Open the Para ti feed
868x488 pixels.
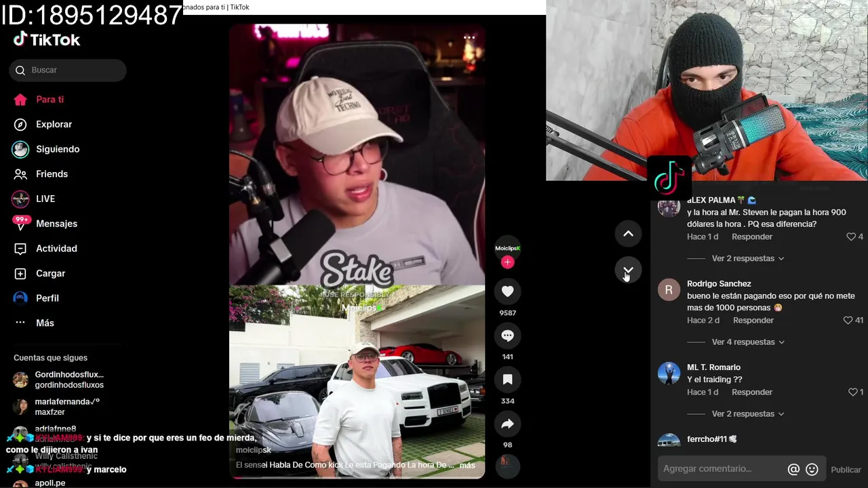tap(39, 100)
